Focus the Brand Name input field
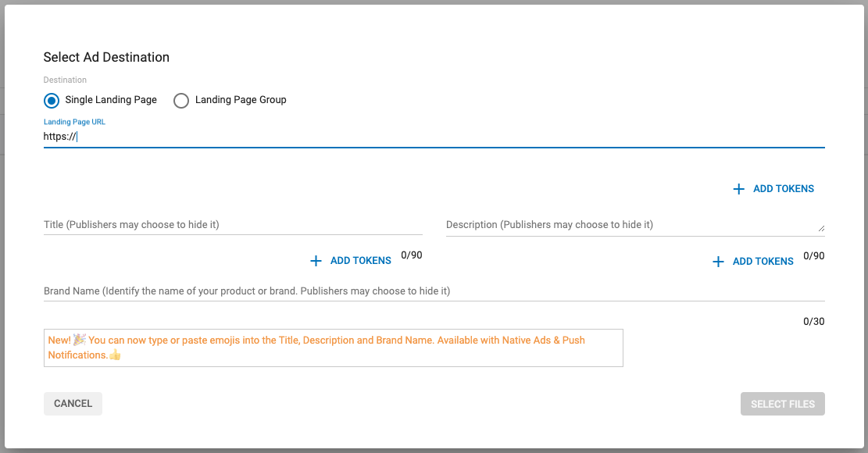Image resolution: width=868 pixels, height=453 pixels. 434,291
